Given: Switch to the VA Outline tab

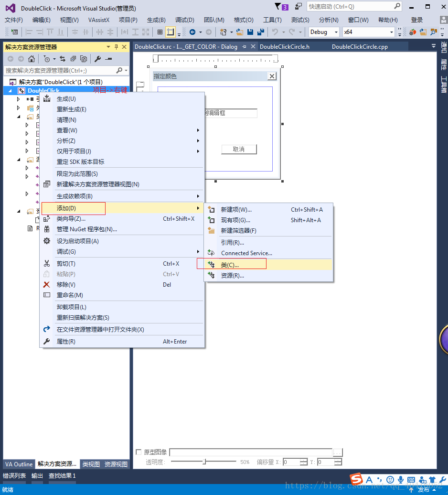Looking at the screenshot, I should (x=19, y=464).
